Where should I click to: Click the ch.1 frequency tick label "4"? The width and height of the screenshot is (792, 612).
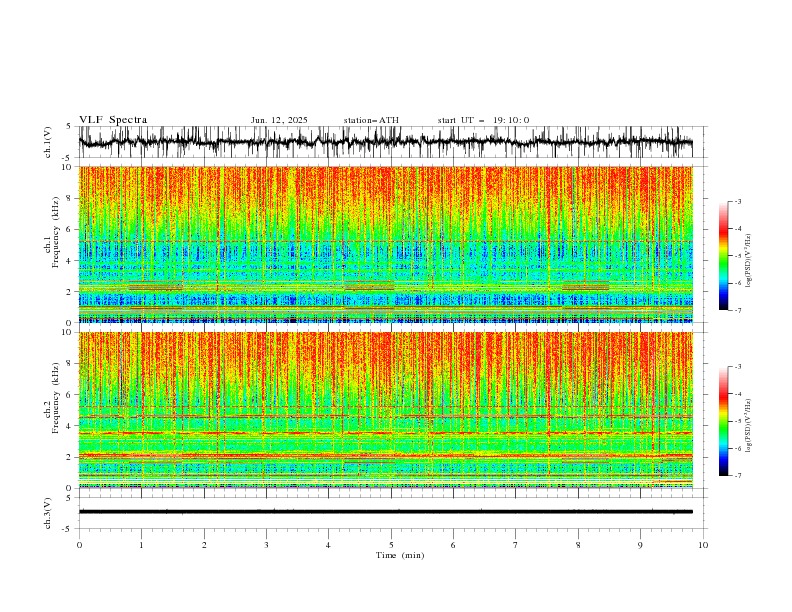click(x=70, y=261)
